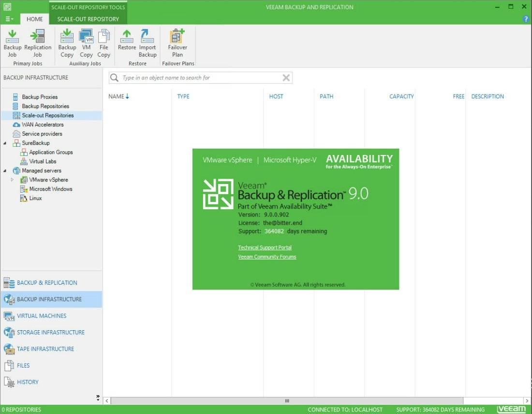The image size is (532, 414).
Task: Switch to Backup Infrastructure view
Action: click(51, 299)
